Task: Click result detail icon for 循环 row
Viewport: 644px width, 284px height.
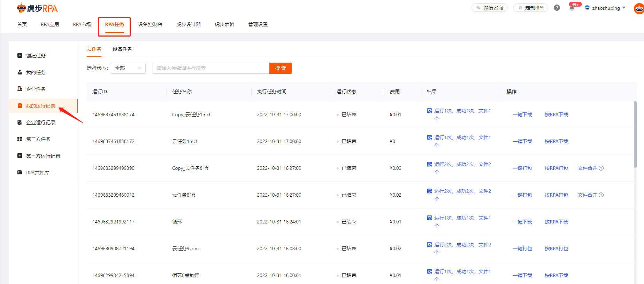Action: click(x=429, y=218)
